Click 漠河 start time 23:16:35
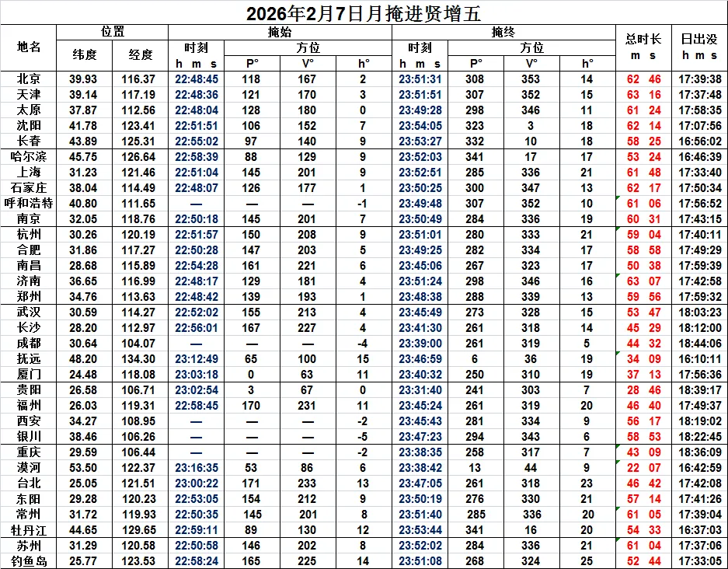The height and width of the screenshot is (569, 728). tap(197, 468)
